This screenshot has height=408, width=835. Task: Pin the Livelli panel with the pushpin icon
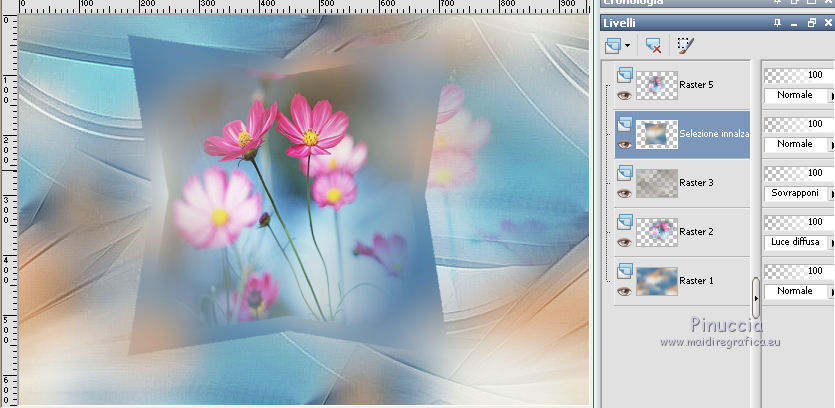(778, 23)
